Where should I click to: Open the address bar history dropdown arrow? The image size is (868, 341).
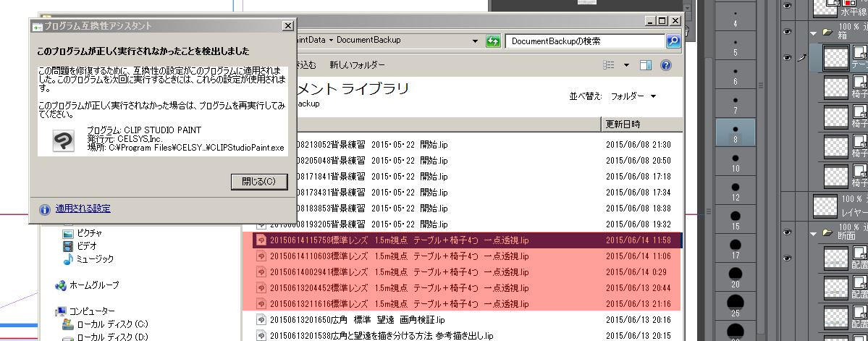pos(475,41)
